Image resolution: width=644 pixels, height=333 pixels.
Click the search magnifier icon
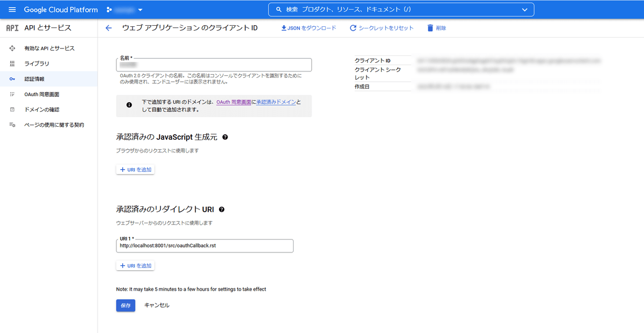(x=279, y=10)
